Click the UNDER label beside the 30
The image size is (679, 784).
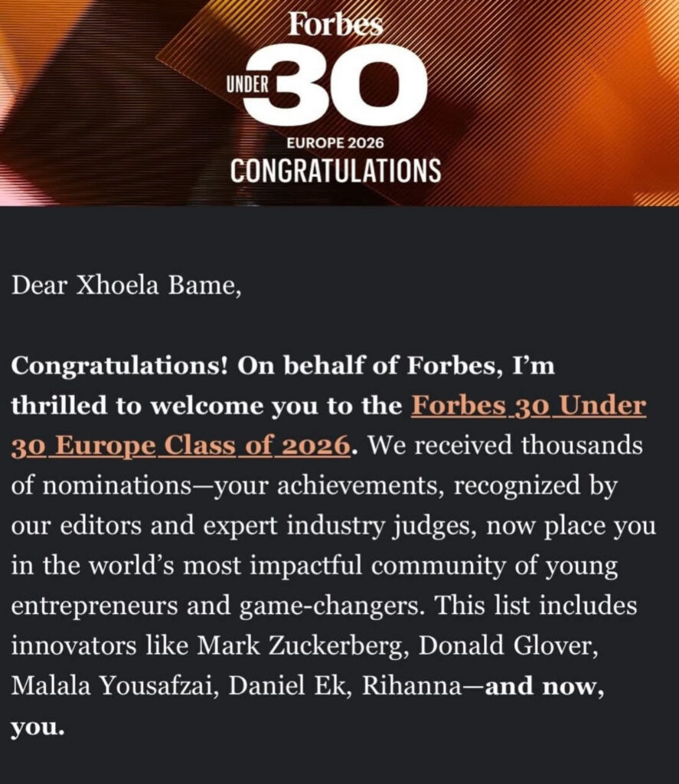pos(247,85)
